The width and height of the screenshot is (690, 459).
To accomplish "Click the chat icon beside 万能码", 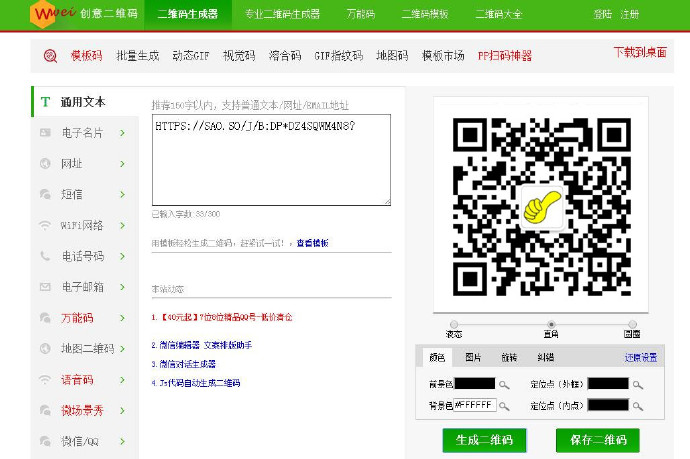I will (45, 318).
